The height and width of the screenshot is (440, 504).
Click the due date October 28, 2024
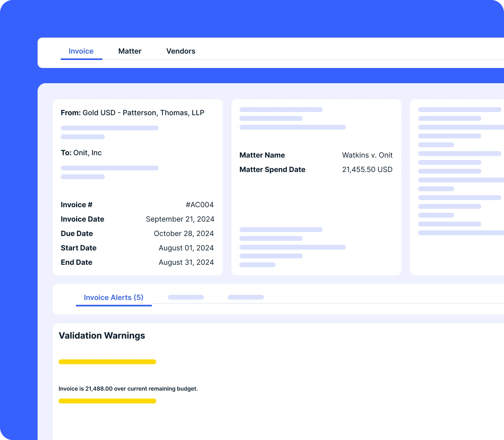[x=184, y=234]
